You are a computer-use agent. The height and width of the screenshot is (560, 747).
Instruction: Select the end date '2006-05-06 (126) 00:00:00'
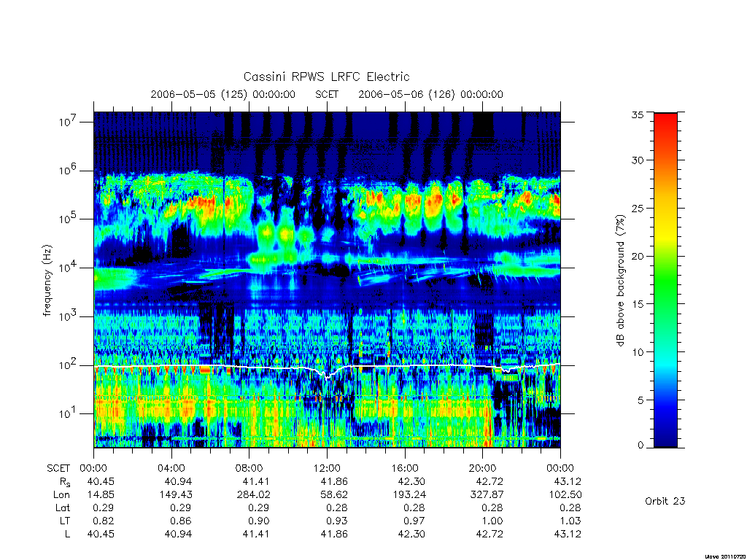tap(430, 94)
